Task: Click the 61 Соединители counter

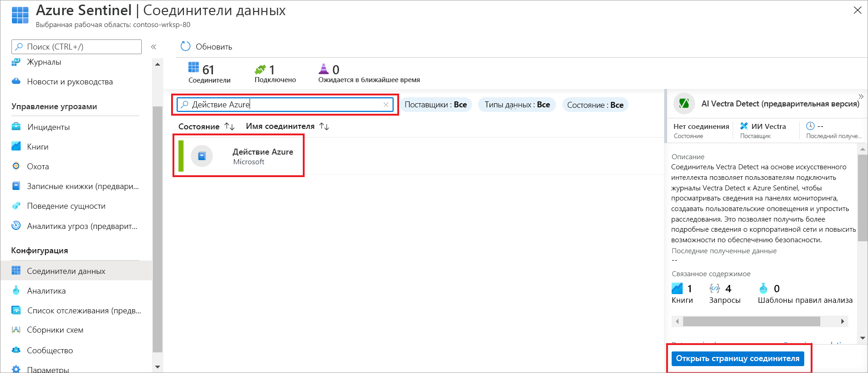Action: 209,73
